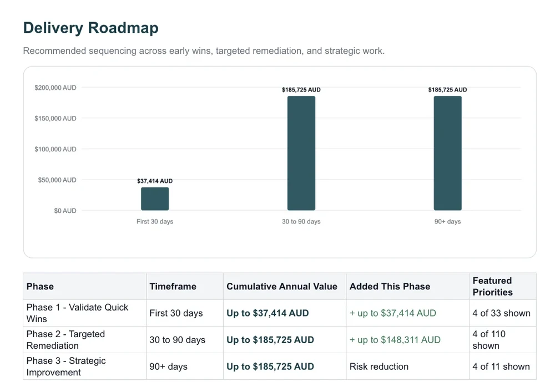Click the 90+ days timeframe cell
The width and height of the screenshot is (555, 392).
tap(185, 366)
